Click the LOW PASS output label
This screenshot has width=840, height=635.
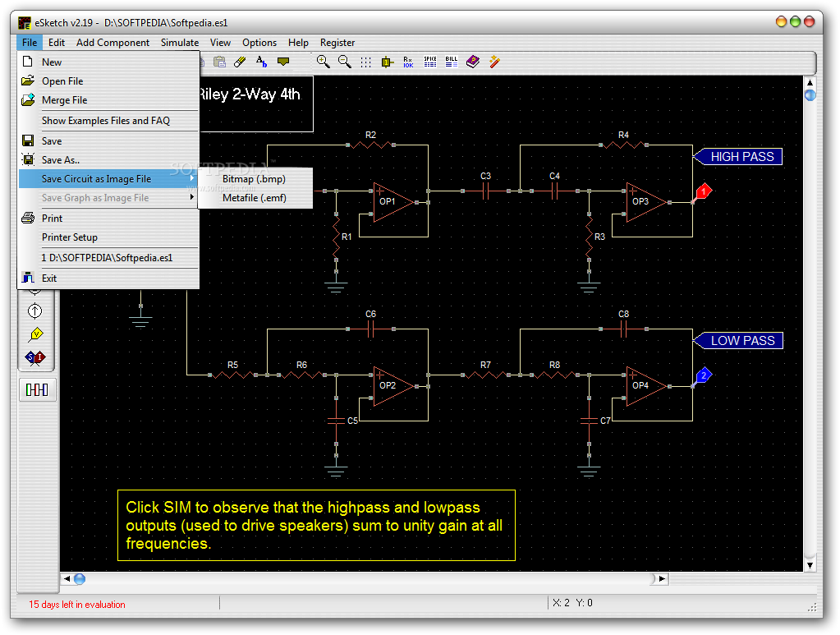[738, 340]
